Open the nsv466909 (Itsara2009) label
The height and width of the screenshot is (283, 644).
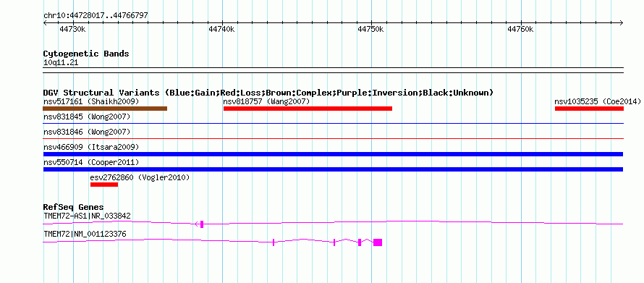[91, 147]
